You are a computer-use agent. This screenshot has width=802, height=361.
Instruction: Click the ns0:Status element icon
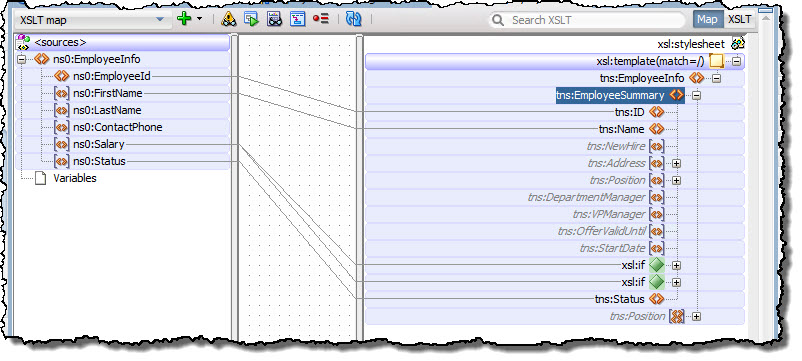pos(61,162)
